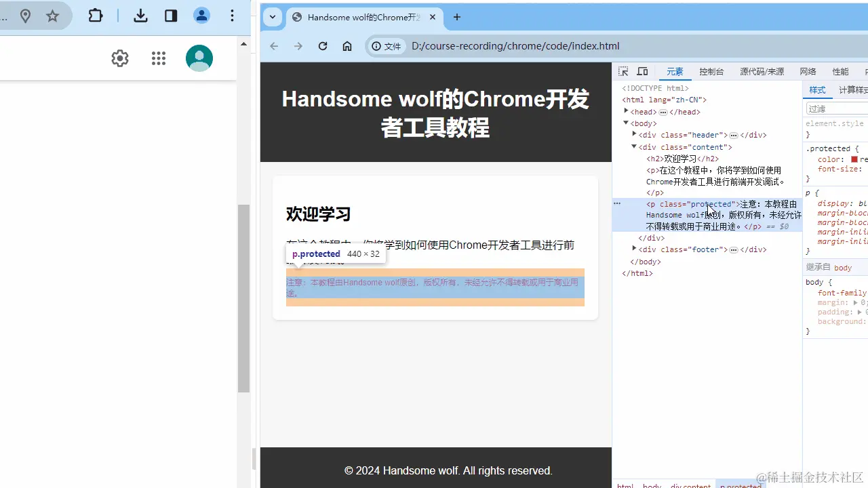
Task: Open the 性能 (Performance) tab
Action: pyautogui.click(x=840, y=72)
